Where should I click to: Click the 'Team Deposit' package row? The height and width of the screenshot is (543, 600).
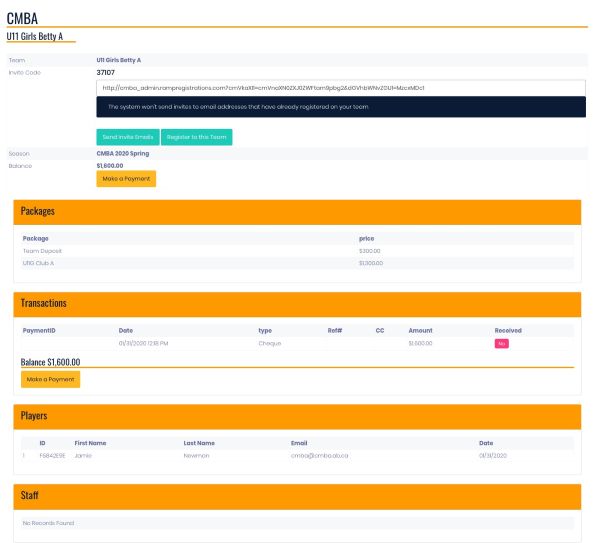tap(297, 251)
